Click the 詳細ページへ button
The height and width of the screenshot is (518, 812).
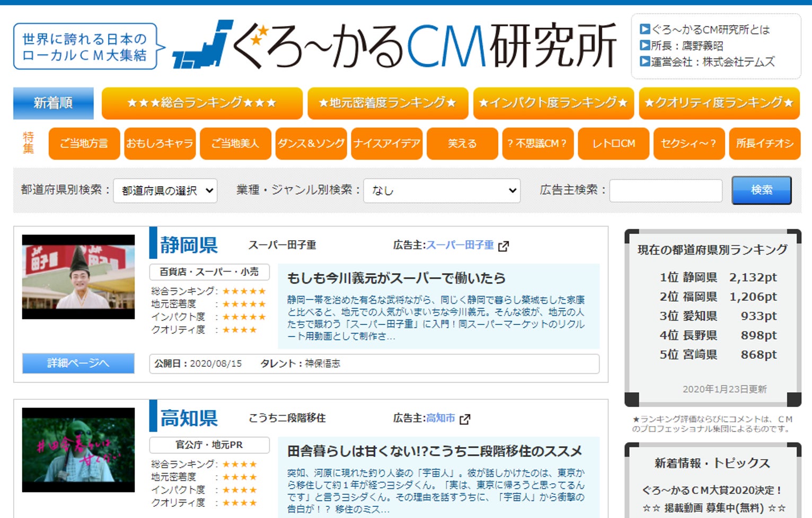(x=78, y=363)
